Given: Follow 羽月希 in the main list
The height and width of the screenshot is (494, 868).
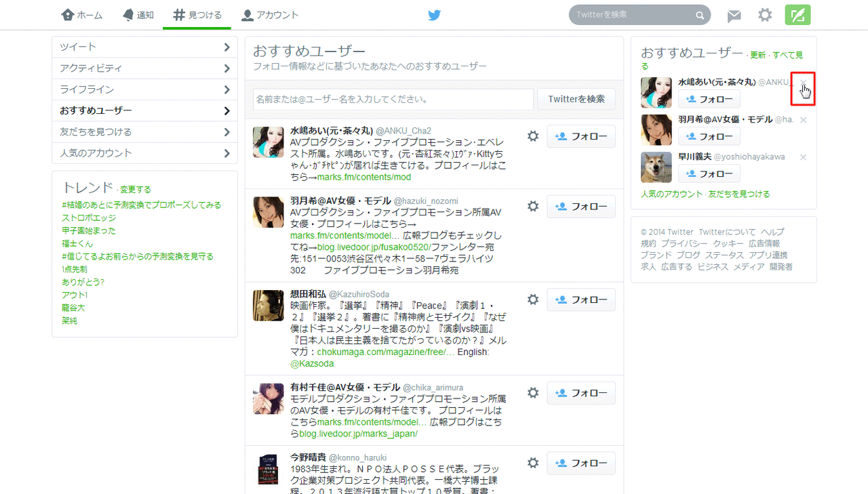Looking at the screenshot, I should pyautogui.click(x=581, y=206).
